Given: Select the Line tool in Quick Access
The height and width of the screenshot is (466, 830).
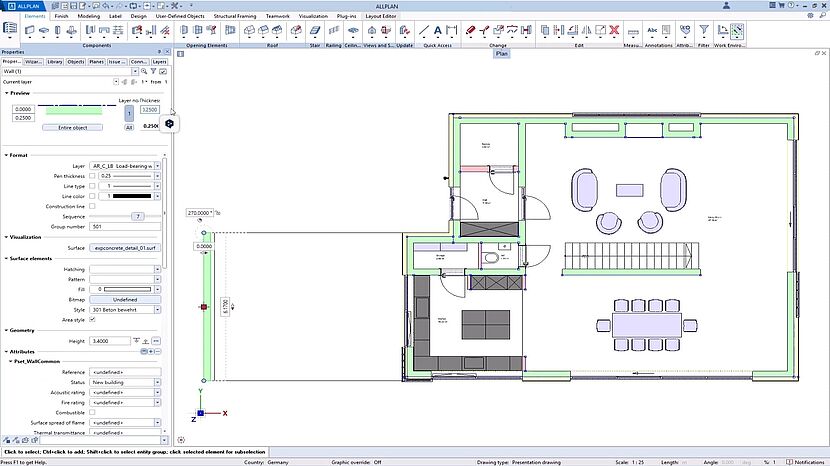Looking at the screenshot, I should pos(424,32).
